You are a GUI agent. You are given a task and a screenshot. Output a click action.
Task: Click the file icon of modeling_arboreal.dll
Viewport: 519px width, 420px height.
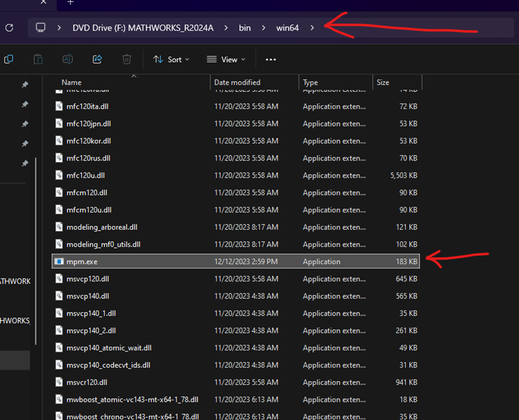59,227
